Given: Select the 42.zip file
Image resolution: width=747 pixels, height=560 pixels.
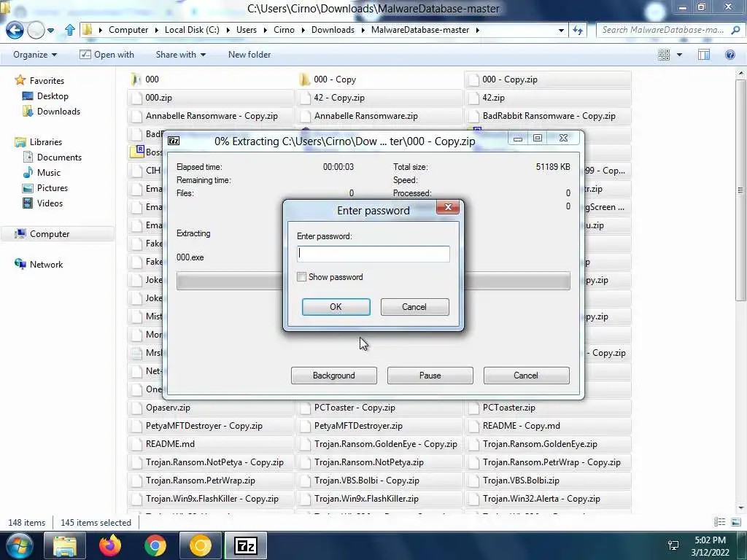Looking at the screenshot, I should tap(548, 98).
